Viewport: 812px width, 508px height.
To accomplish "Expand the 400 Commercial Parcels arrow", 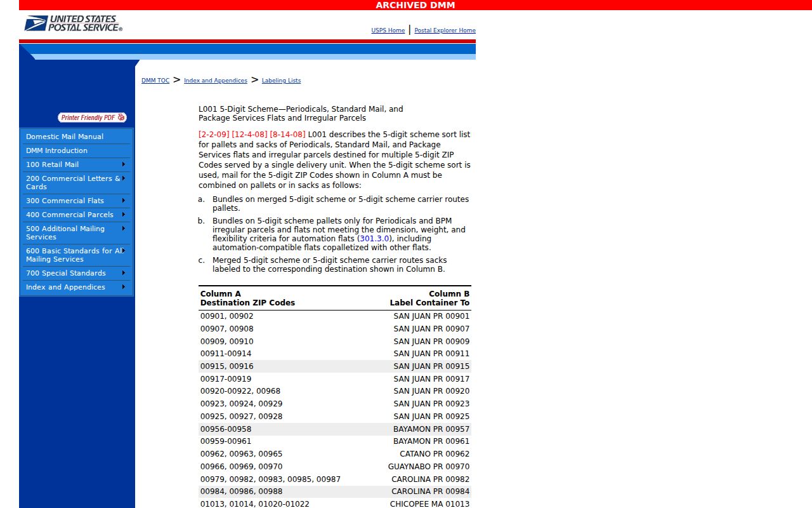I will point(124,215).
